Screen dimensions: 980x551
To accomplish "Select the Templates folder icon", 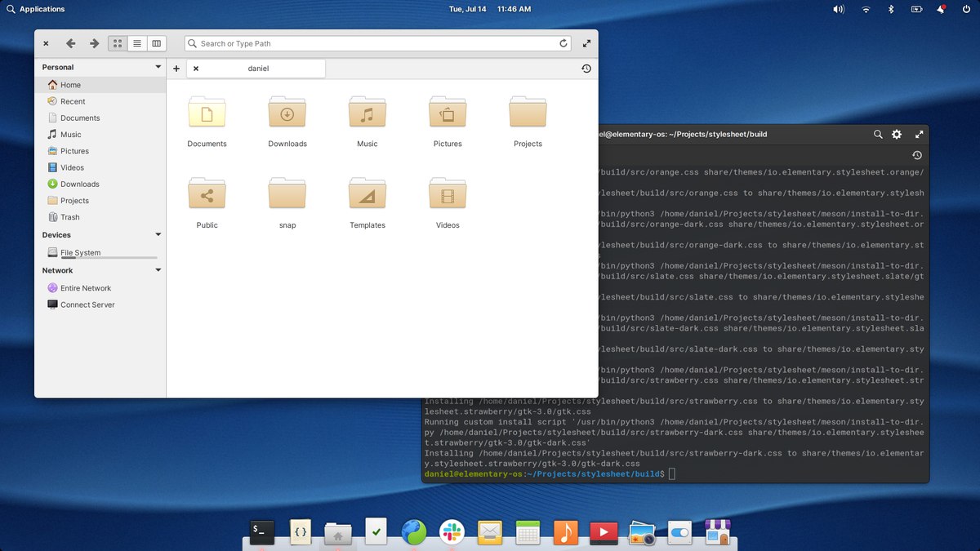I will (x=367, y=193).
